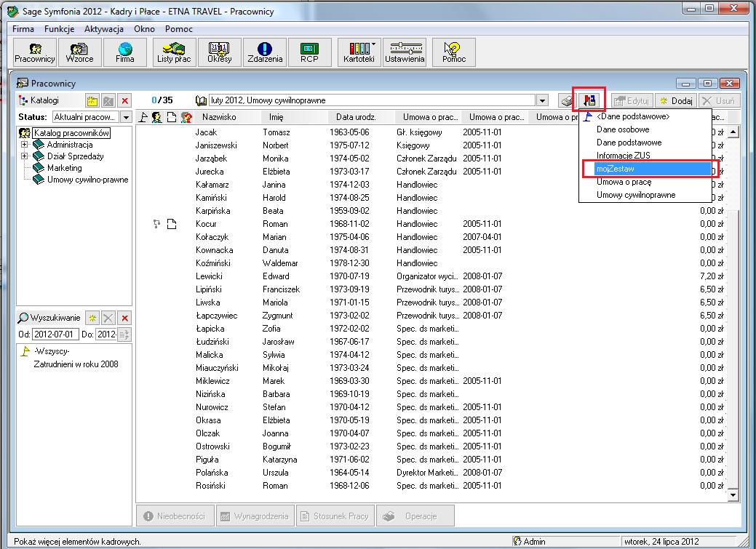
Task: Select the employee row Polańska
Action: (431, 473)
